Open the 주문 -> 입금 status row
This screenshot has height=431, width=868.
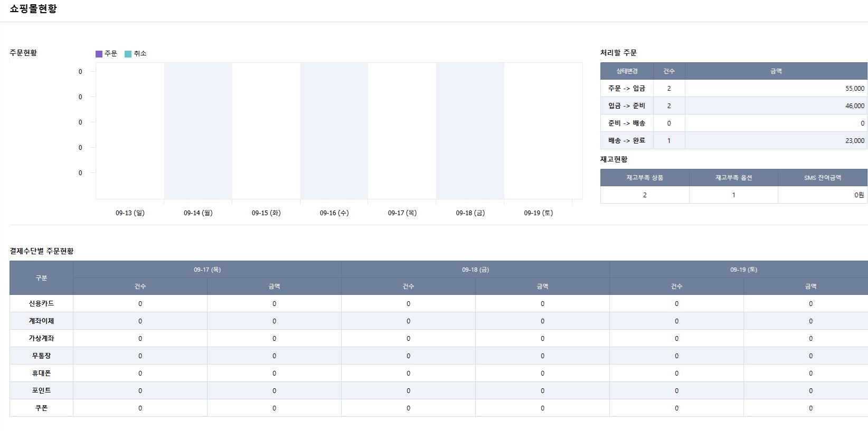click(734, 89)
